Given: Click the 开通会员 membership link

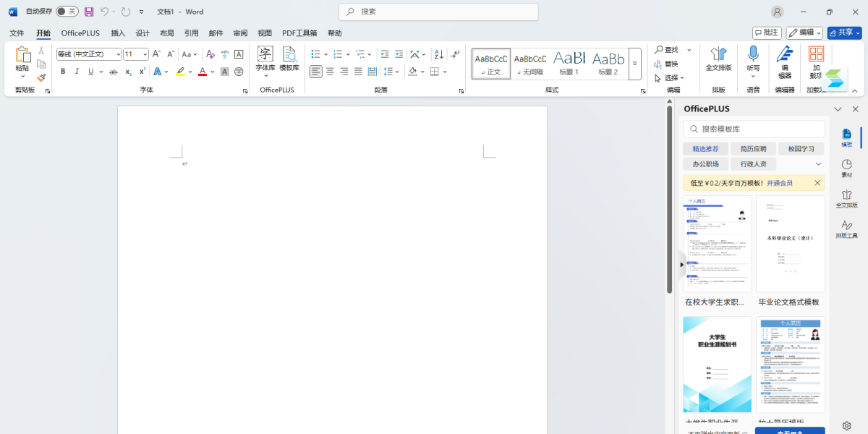Looking at the screenshot, I should 780,183.
